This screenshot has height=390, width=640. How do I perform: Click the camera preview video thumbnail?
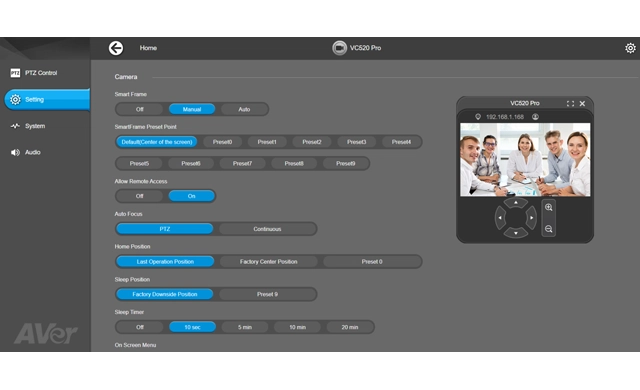click(x=525, y=160)
